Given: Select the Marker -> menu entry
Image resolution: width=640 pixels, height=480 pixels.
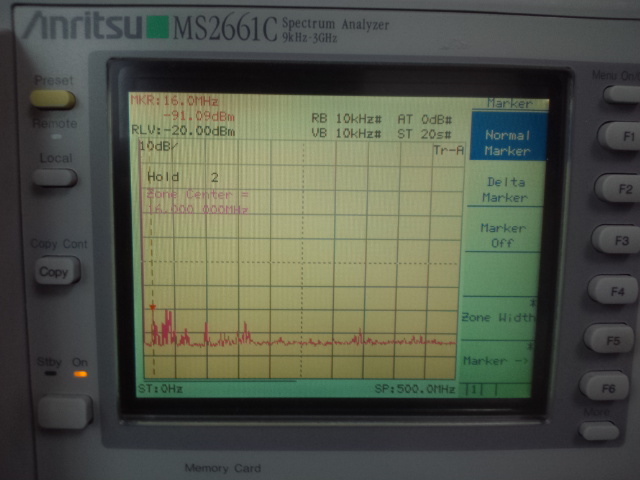Looking at the screenshot, I should click(496, 361).
